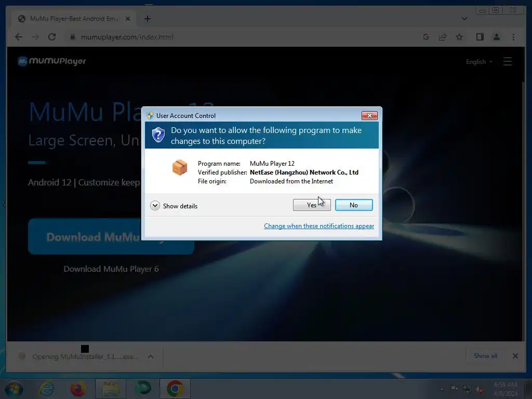This screenshot has width=532, height=399.
Task: Click Chrome icon in taskbar
Action: tap(175, 389)
